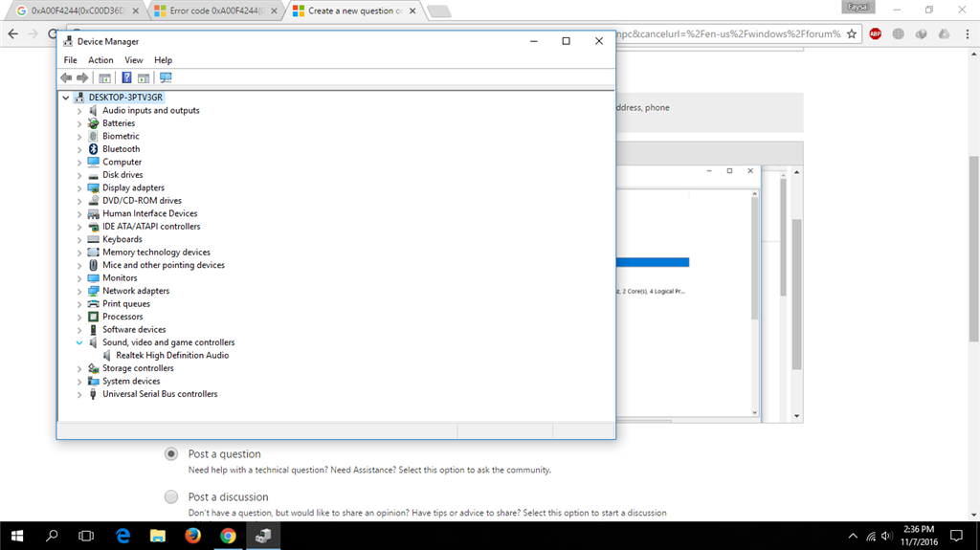Click the Chrome page vertical scrollbar thumb
Screen dimensions: 980x550
(x=973, y=249)
